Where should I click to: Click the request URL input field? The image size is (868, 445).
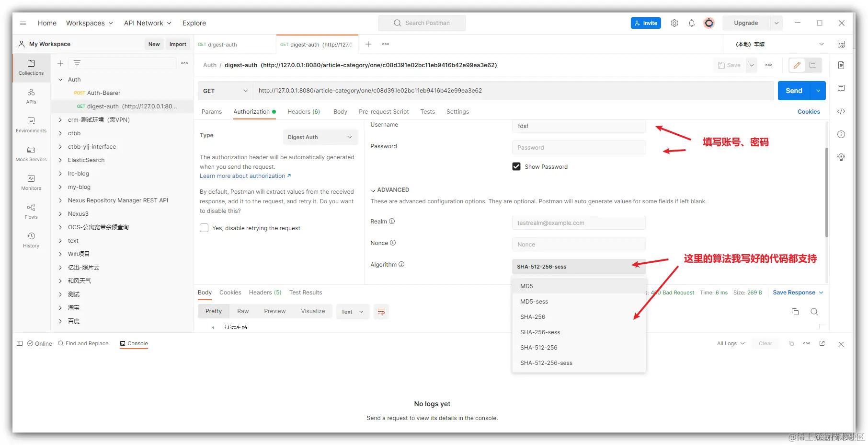pyautogui.click(x=514, y=91)
